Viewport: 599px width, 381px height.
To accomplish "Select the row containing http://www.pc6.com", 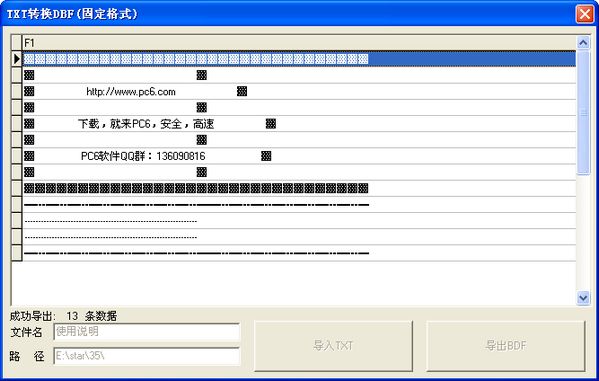I will (x=299, y=91).
